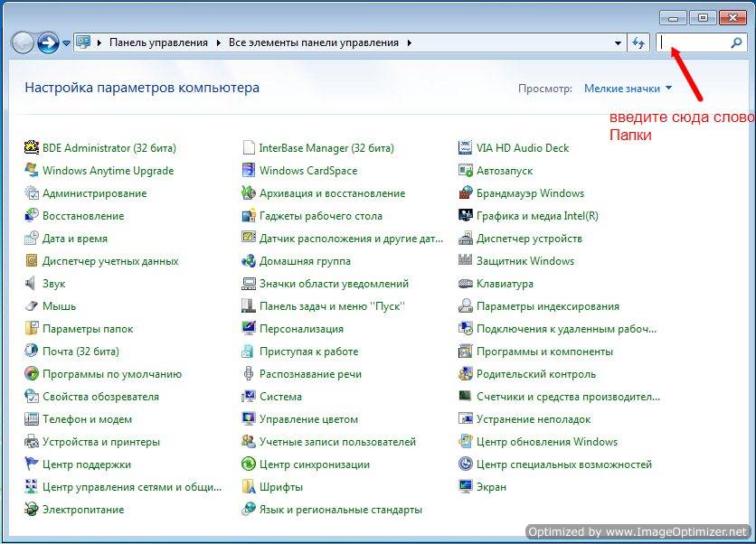Screen dimensions: 756x544
Task: Open InterBase Manager (32 бита) link
Action: [326, 148]
